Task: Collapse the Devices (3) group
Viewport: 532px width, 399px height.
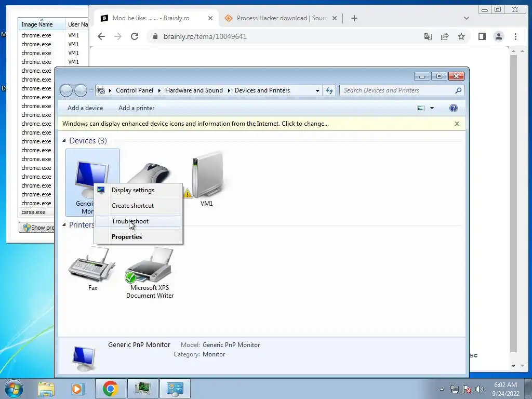Action: point(64,140)
